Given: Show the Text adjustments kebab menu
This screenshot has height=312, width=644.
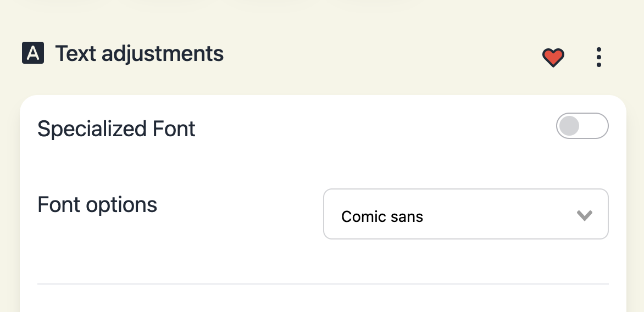Looking at the screenshot, I should (599, 57).
